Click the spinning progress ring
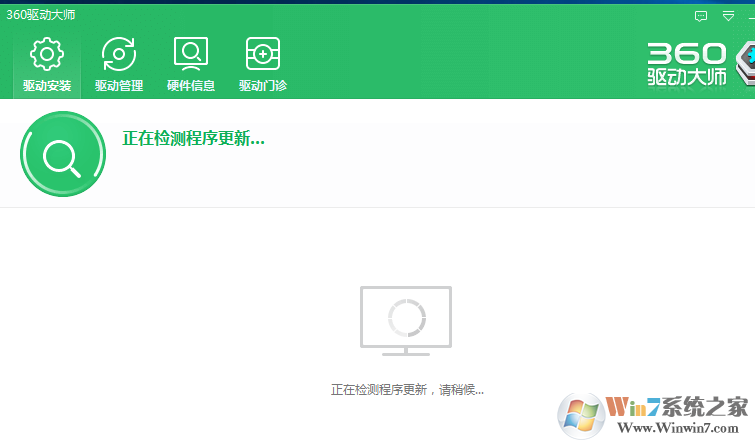755x442 pixels. (406, 317)
